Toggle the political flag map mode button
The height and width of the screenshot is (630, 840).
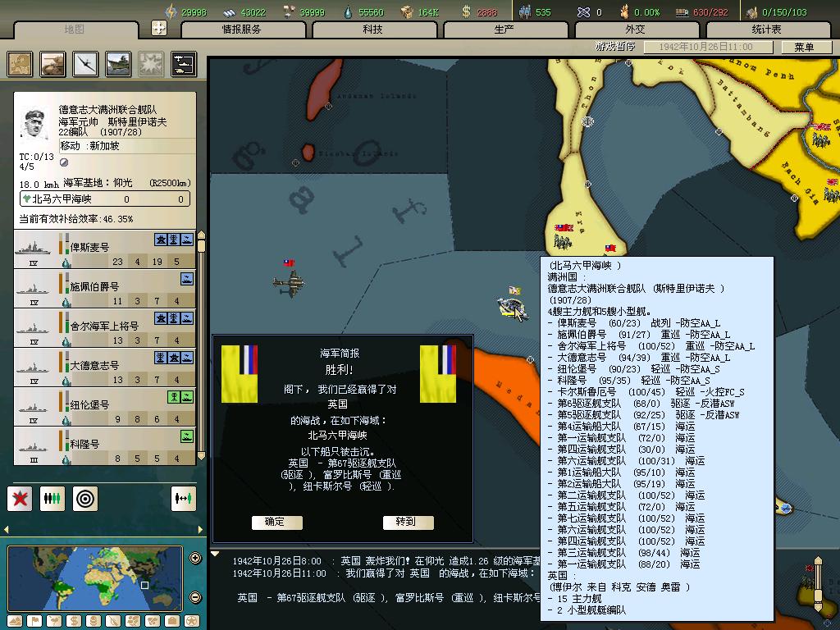pyautogui.click(x=34, y=621)
